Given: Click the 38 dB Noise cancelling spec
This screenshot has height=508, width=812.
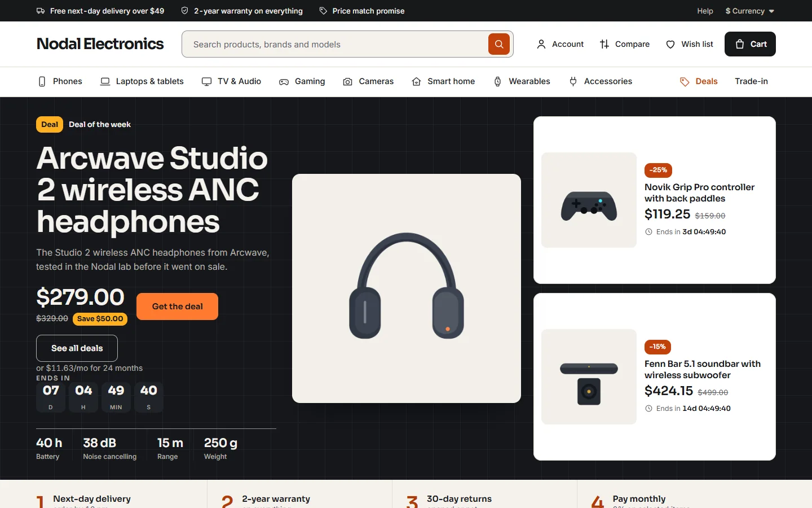Looking at the screenshot, I should click(109, 448).
